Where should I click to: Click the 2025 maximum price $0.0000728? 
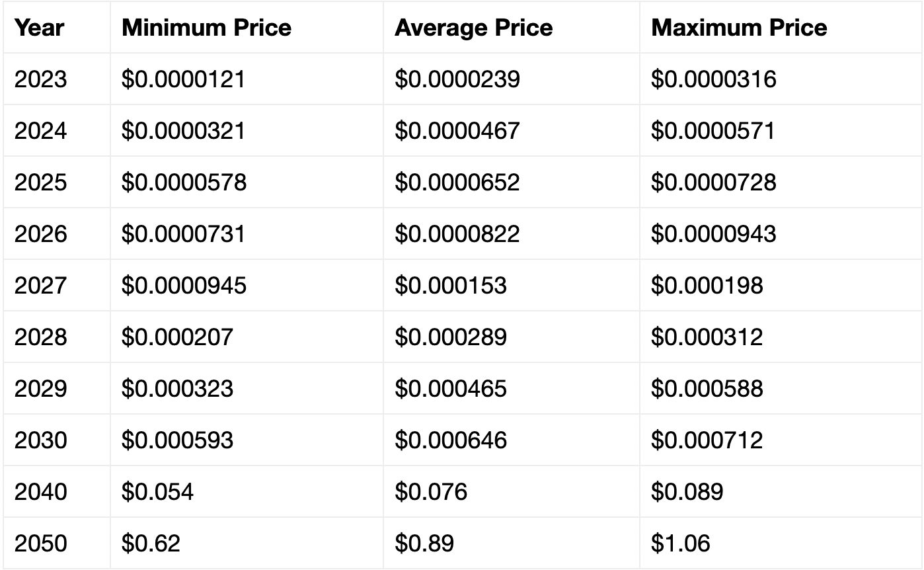[713, 183]
